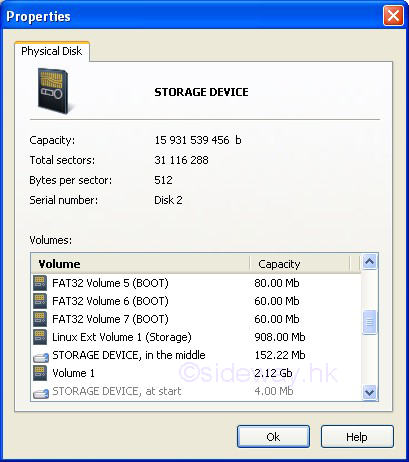Click the total sectors value 31 116 288
The height and width of the screenshot is (462, 409).
coord(181,160)
